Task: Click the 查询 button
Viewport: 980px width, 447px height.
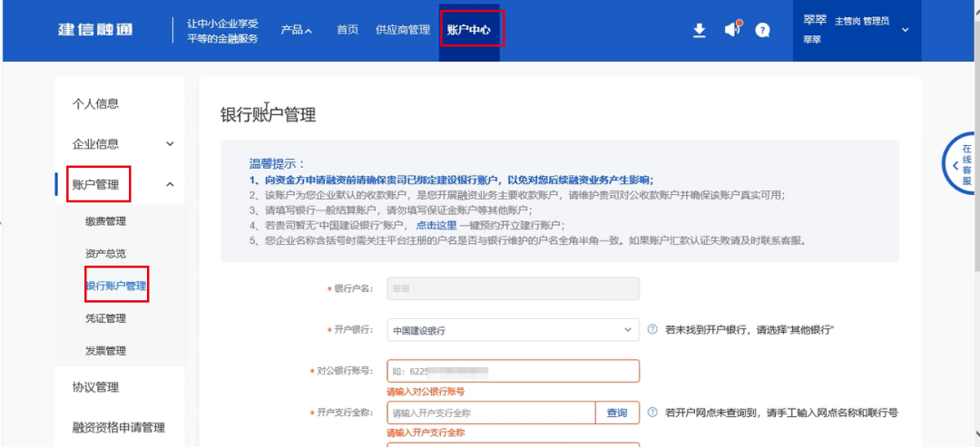Action: pyautogui.click(x=617, y=413)
